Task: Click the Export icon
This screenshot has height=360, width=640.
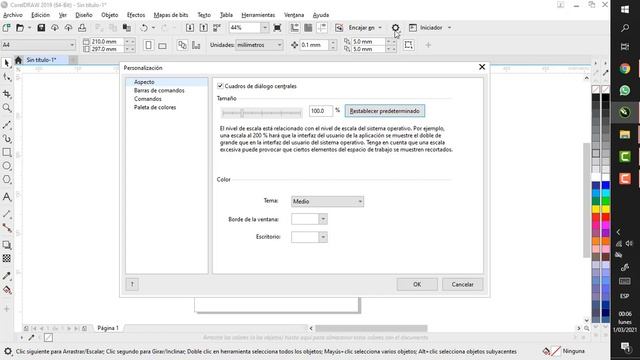Action: (203, 28)
